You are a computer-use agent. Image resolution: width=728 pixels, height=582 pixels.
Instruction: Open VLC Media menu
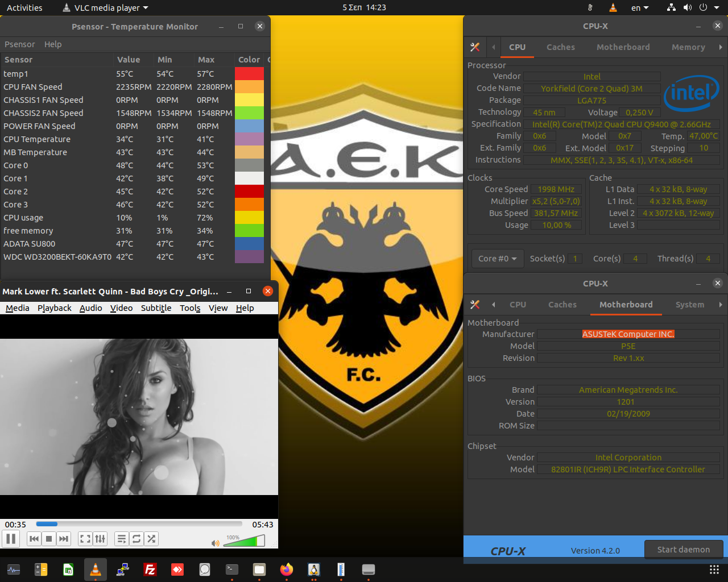[18, 308]
